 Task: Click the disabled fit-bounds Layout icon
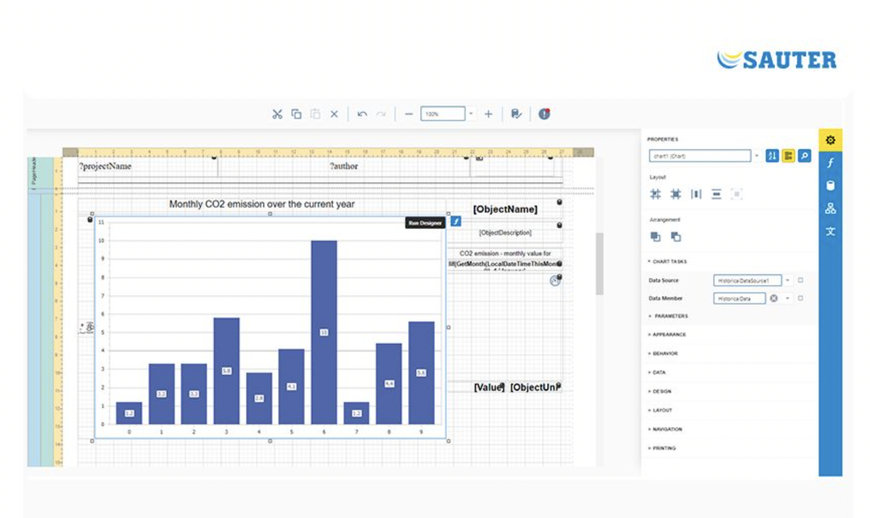(736, 194)
